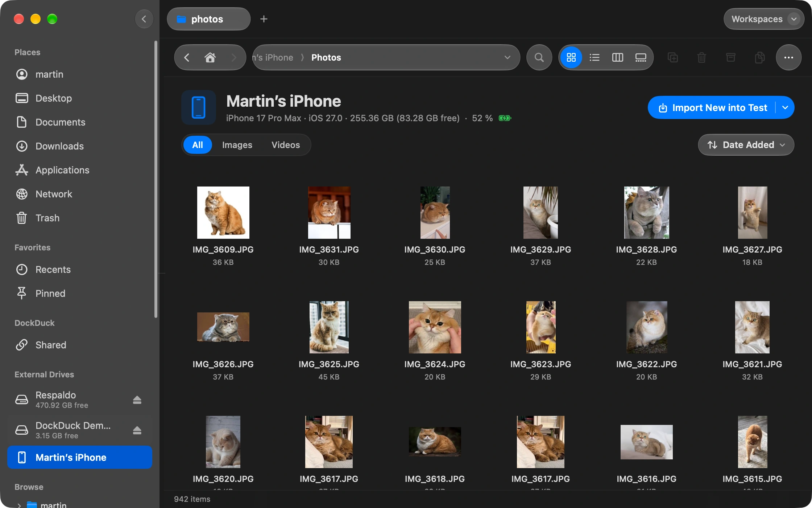Screen dimensions: 812x508
Task: Click Import New into Test button
Action: [712, 107]
